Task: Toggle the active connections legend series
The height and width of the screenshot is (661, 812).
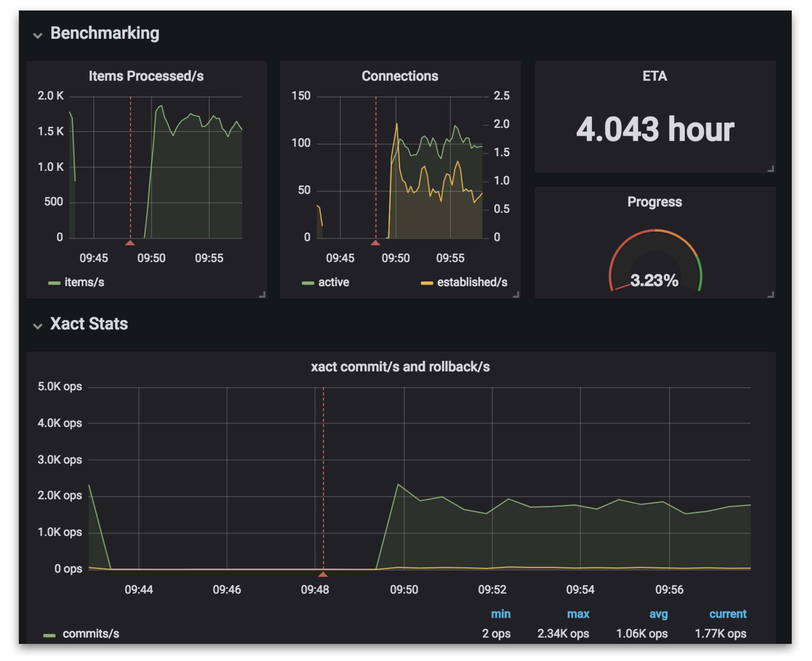Action: (333, 282)
